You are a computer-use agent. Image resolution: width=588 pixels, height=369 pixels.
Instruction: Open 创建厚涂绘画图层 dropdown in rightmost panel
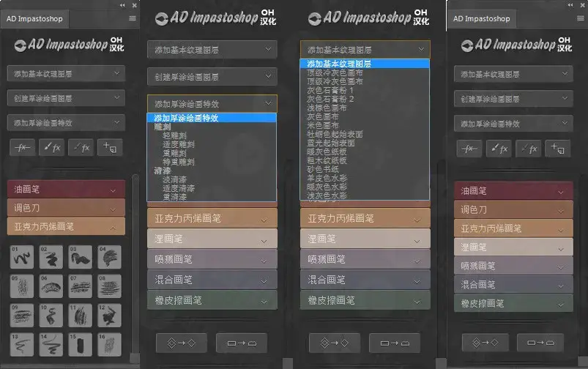point(513,99)
